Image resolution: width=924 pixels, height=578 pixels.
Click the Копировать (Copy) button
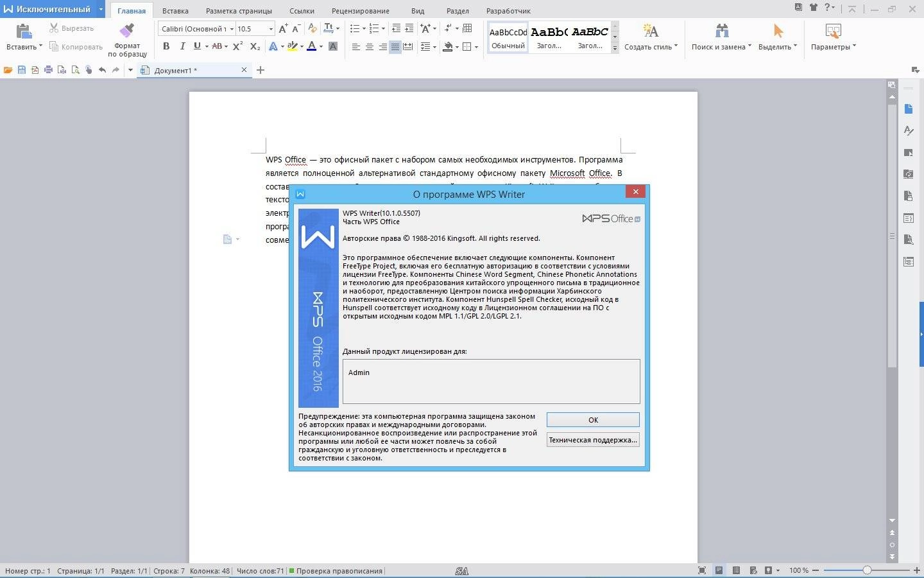tap(76, 47)
